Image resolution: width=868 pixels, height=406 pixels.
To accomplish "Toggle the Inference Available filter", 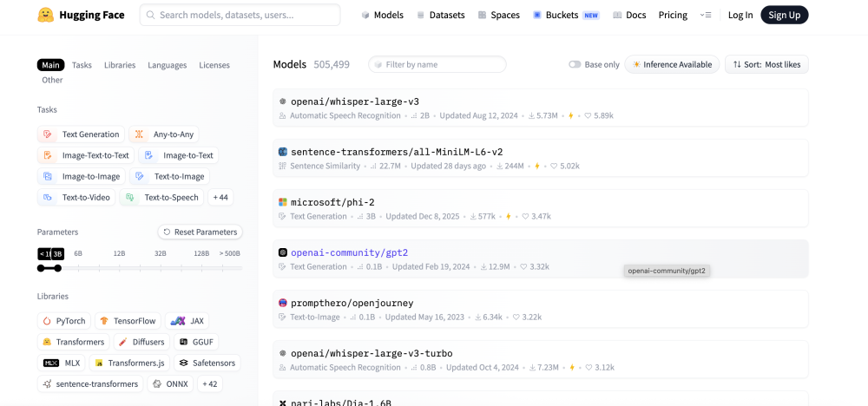I will coord(672,64).
